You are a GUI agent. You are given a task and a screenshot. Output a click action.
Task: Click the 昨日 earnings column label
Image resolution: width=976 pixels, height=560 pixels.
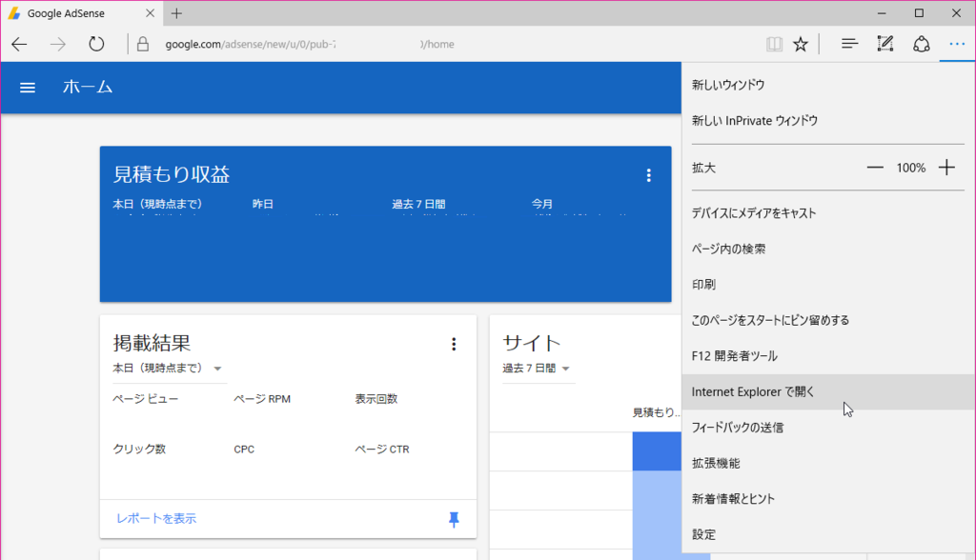point(263,204)
